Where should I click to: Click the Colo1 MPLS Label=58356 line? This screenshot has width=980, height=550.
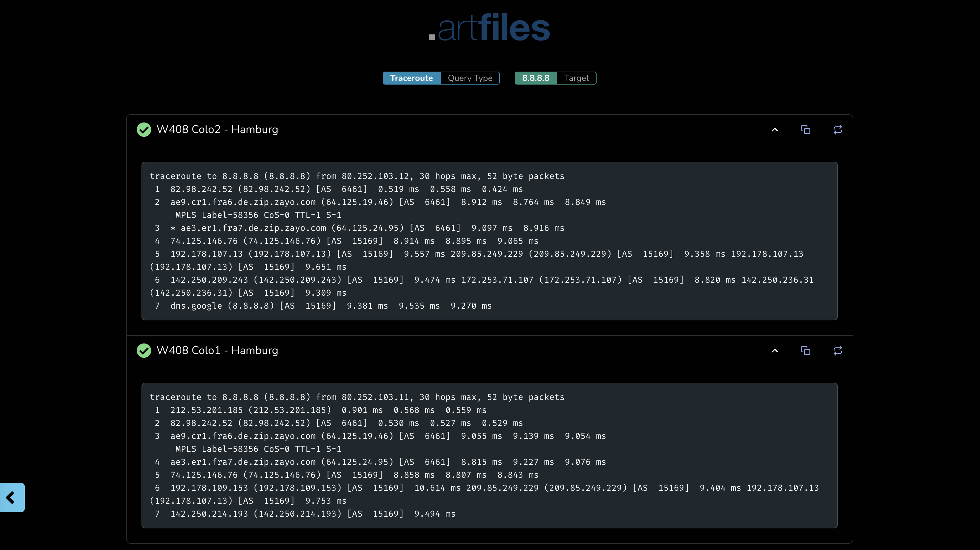258,449
